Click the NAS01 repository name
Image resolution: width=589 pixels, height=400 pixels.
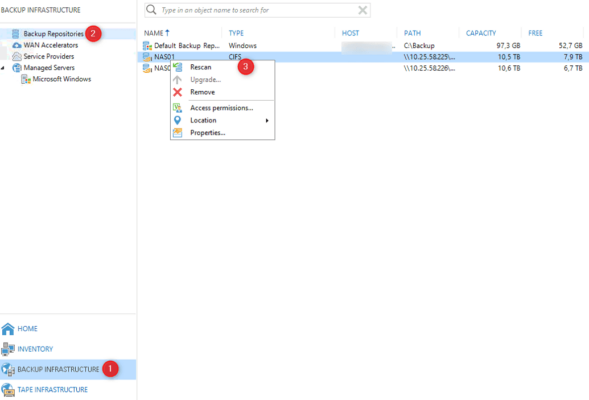tap(164, 57)
